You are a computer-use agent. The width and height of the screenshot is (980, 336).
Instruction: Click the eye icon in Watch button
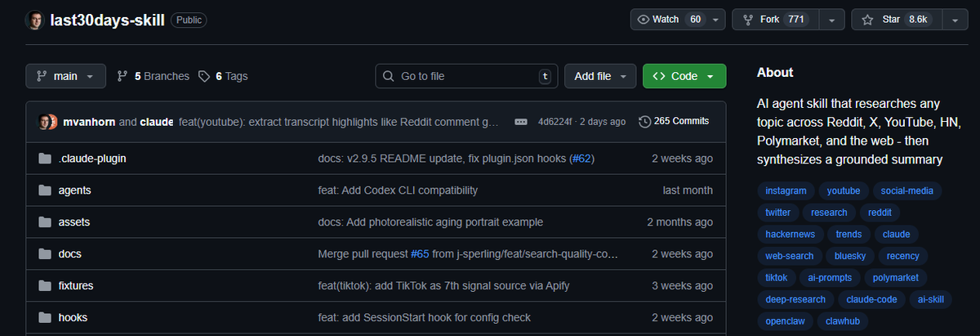click(643, 20)
